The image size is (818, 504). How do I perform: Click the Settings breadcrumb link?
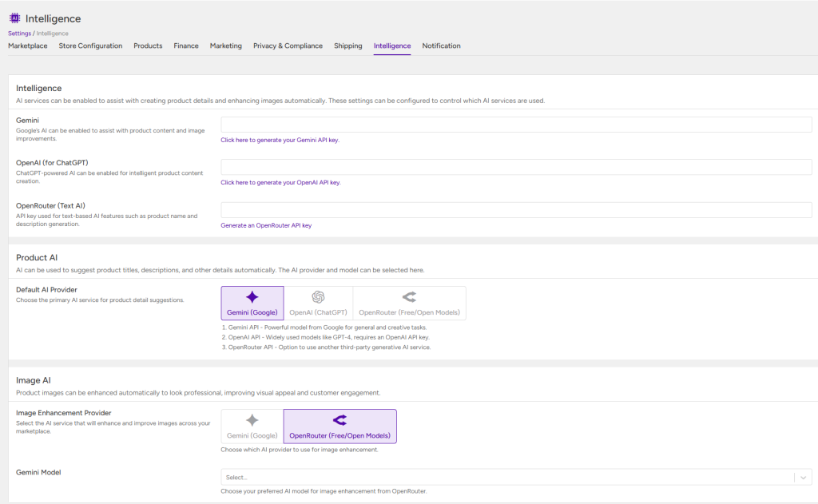click(x=19, y=34)
